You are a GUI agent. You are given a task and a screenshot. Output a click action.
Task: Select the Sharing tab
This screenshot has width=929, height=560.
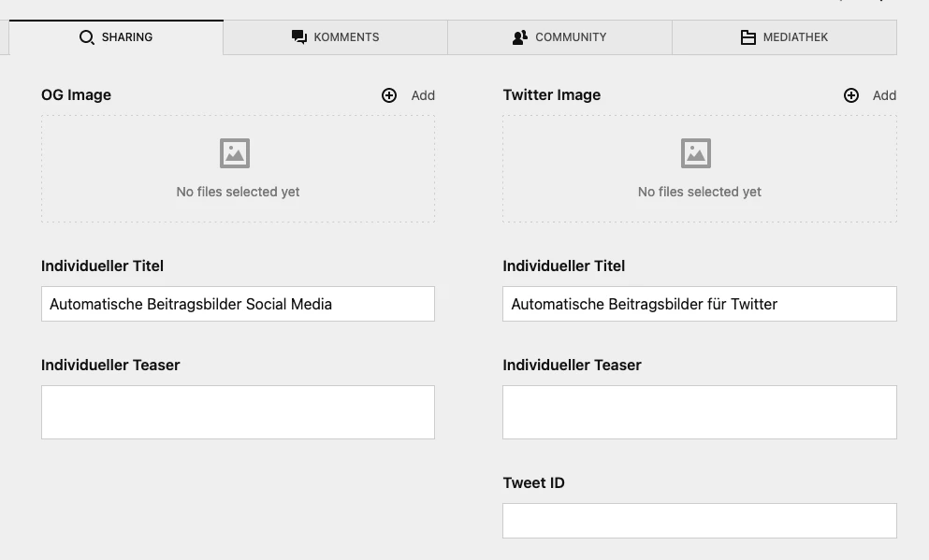[x=116, y=37]
